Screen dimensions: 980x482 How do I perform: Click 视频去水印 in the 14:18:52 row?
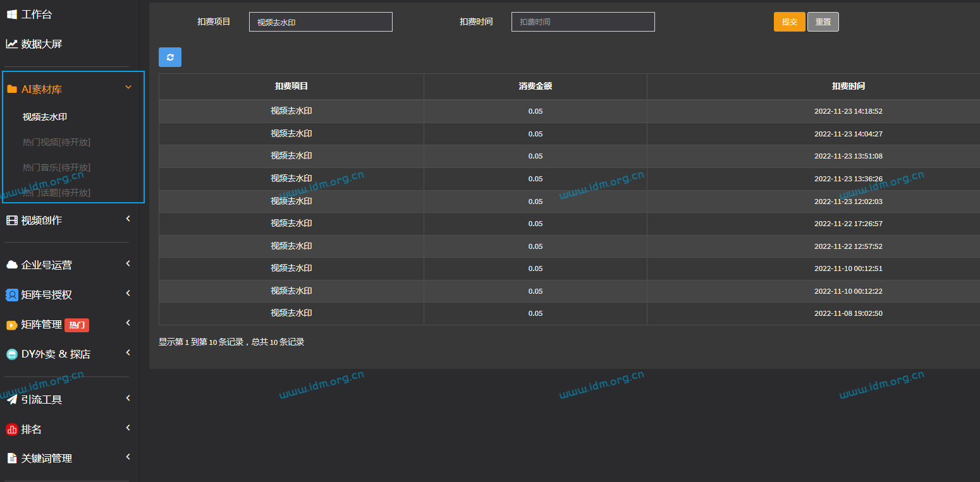pyautogui.click(x=291, y=111)
